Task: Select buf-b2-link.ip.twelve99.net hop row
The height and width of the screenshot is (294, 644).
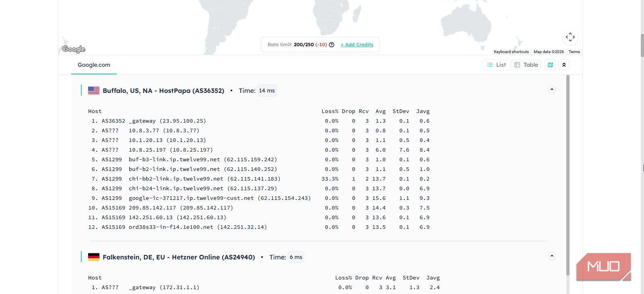Action: [x=259, y=169]
